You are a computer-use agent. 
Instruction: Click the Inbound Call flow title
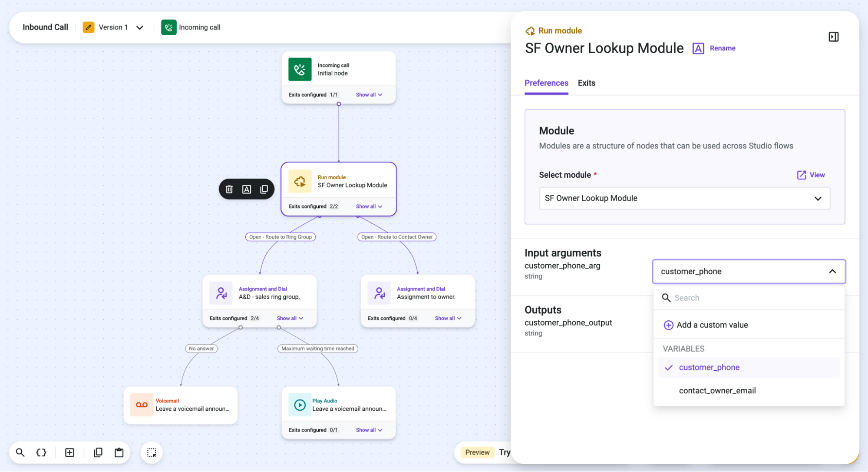point(45,27)
